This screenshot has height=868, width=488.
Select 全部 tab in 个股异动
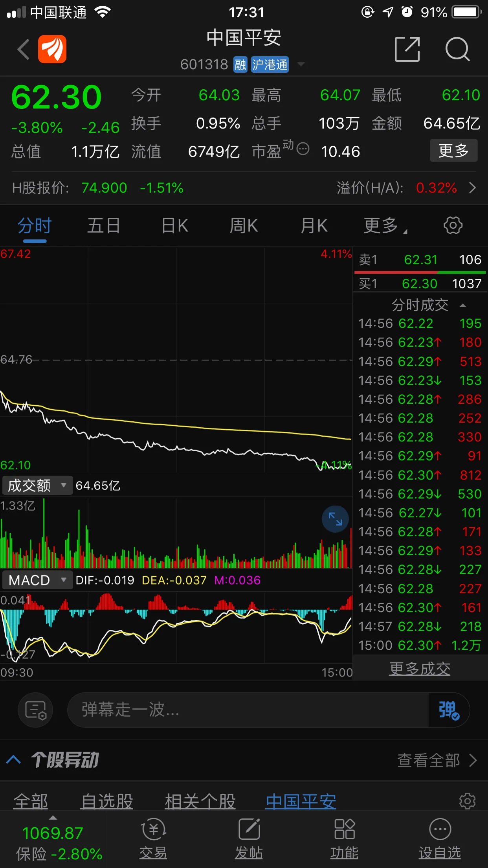pos(31,802)
